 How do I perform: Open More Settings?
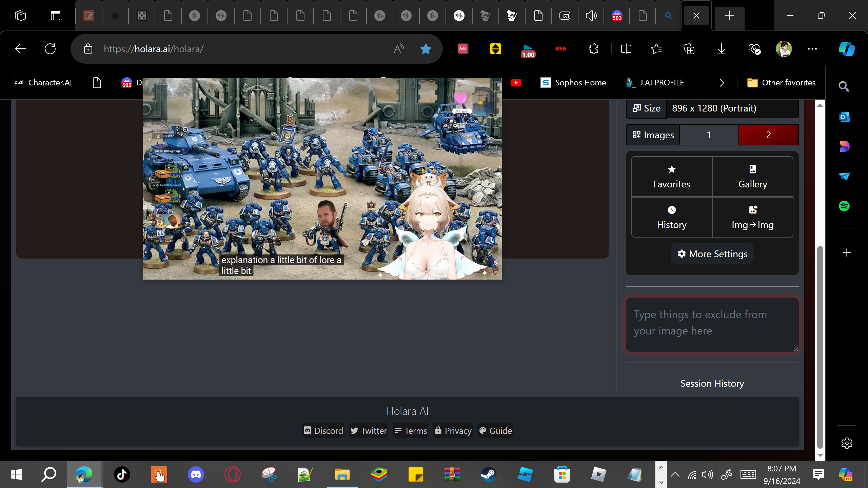[x=712, y=254]
